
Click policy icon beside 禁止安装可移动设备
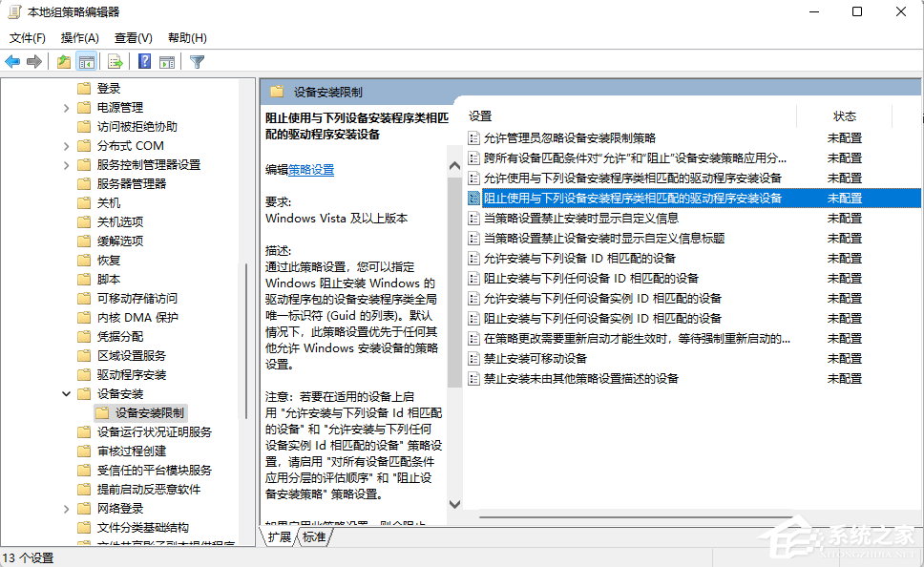pyautogui.click(x=473, y=358)
